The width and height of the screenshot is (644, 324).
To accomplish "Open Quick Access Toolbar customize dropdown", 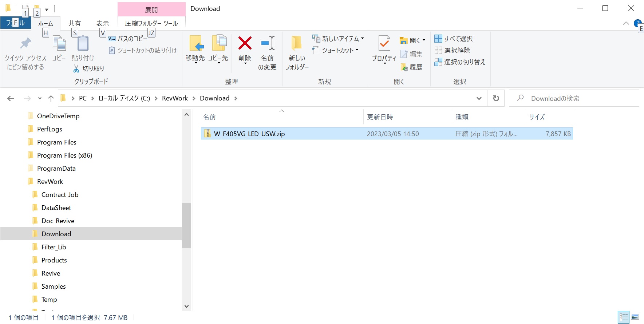I will coord(47,9).
